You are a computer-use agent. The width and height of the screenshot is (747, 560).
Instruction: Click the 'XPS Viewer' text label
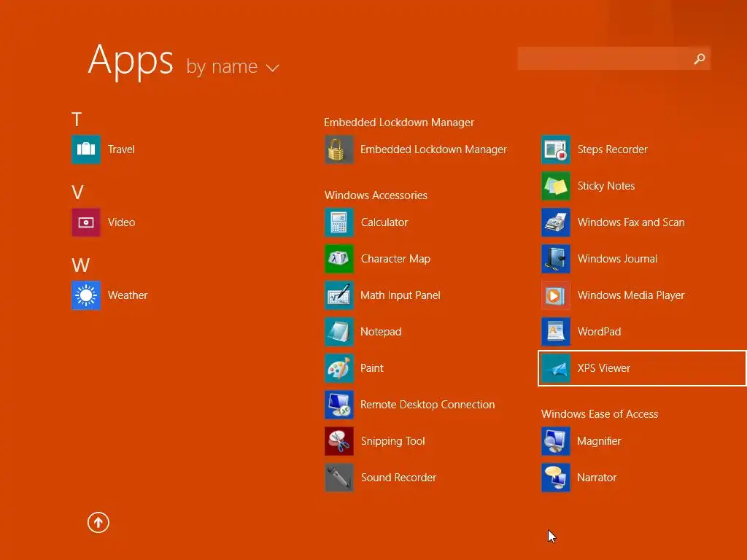(x=603, y=368)
